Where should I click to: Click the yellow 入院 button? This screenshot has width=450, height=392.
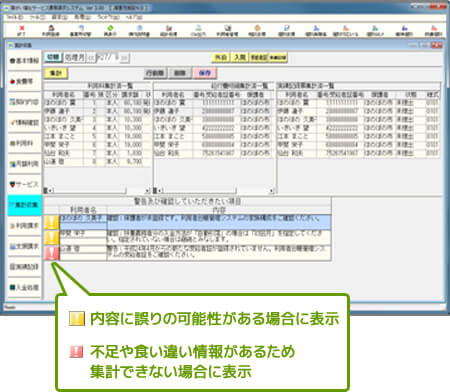pyautogui.click(x=240, y=57)
